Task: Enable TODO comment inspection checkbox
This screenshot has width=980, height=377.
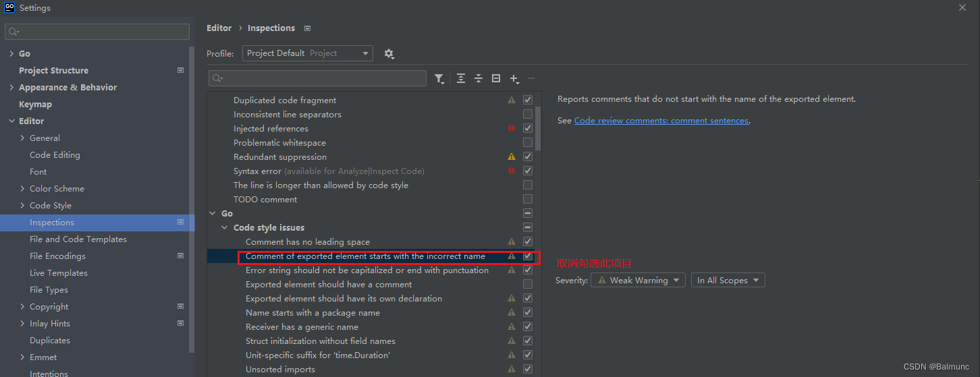Action: pyautogui.click(x=528, y=199)
